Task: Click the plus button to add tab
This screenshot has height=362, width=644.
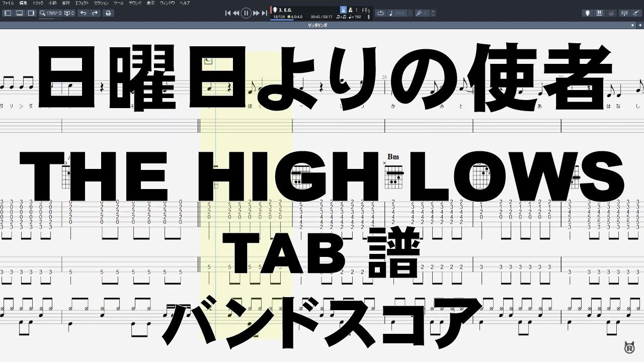Action: coord(640,25)
